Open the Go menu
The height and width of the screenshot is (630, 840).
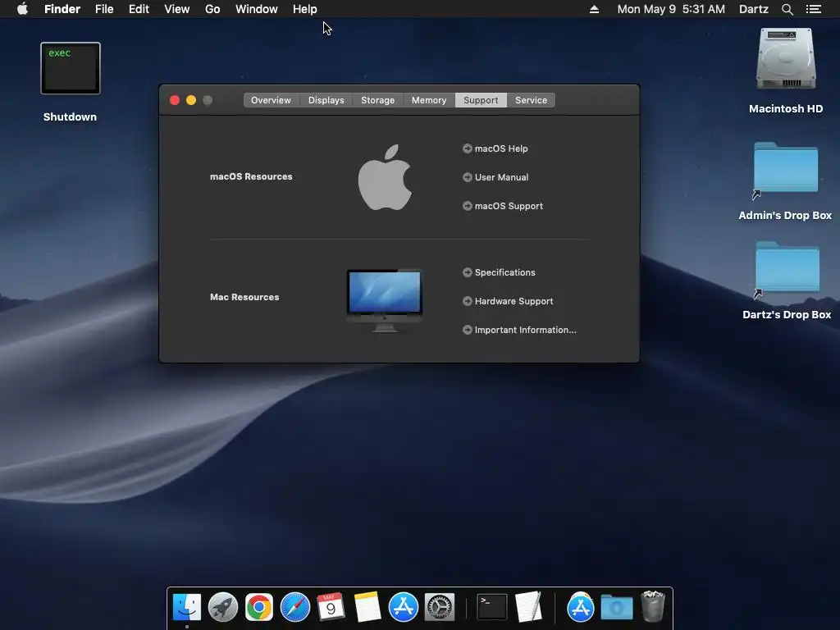pos(212,9)
